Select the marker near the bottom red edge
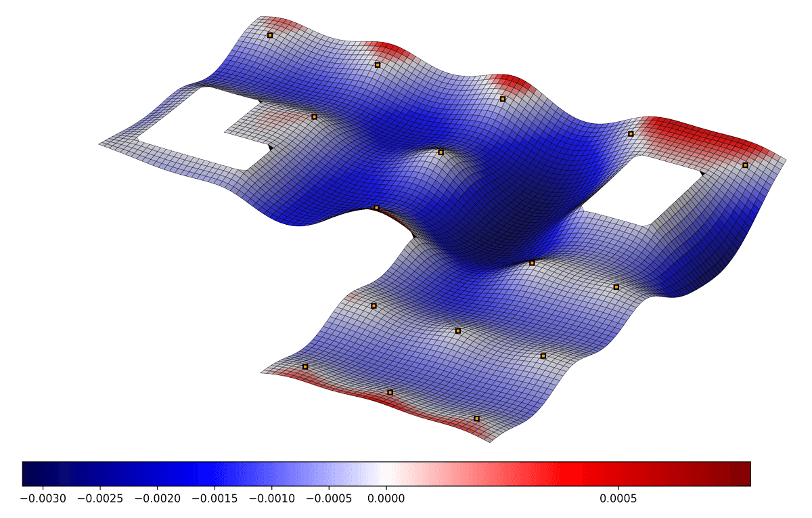The image size is (812, 518). point(478,419)
